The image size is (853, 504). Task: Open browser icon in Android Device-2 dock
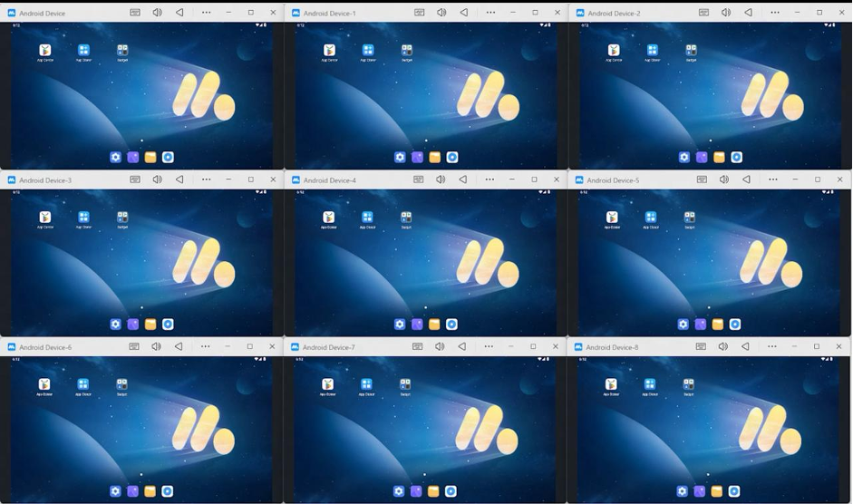737,158
